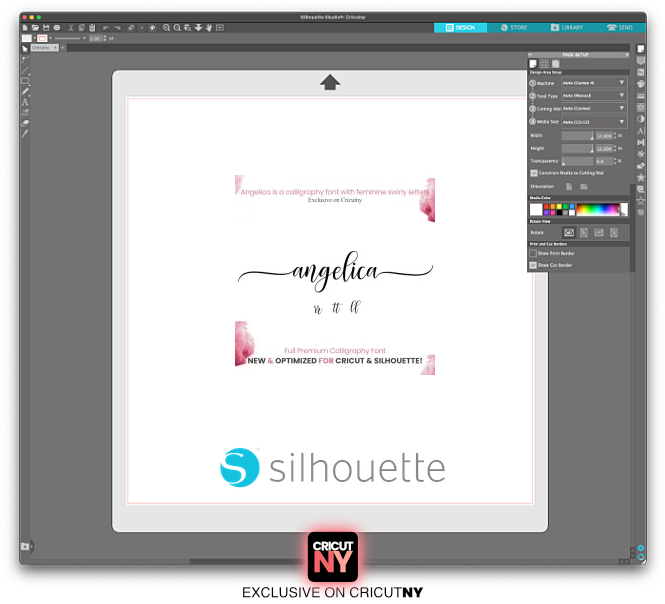Viewport: 665px width, 604px height.
Task: Pick the Line drawing tool
Action: click(x=25, y=70)
